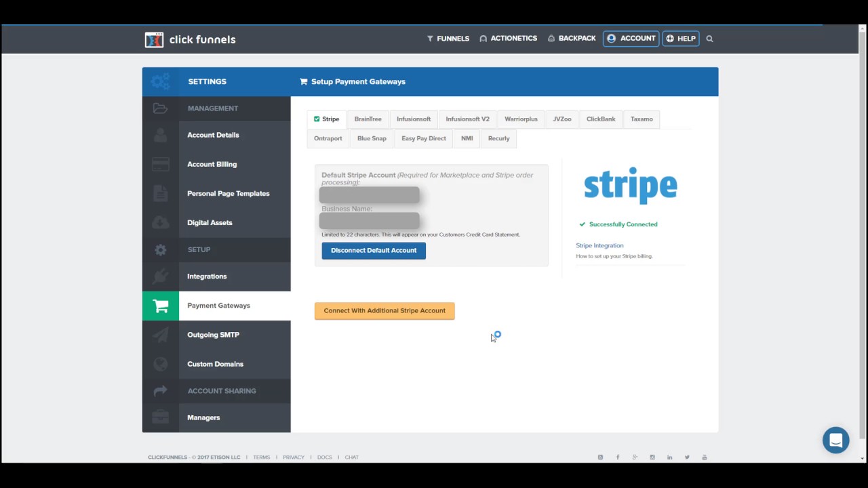Click the settings gears icon

pos(161,81)
